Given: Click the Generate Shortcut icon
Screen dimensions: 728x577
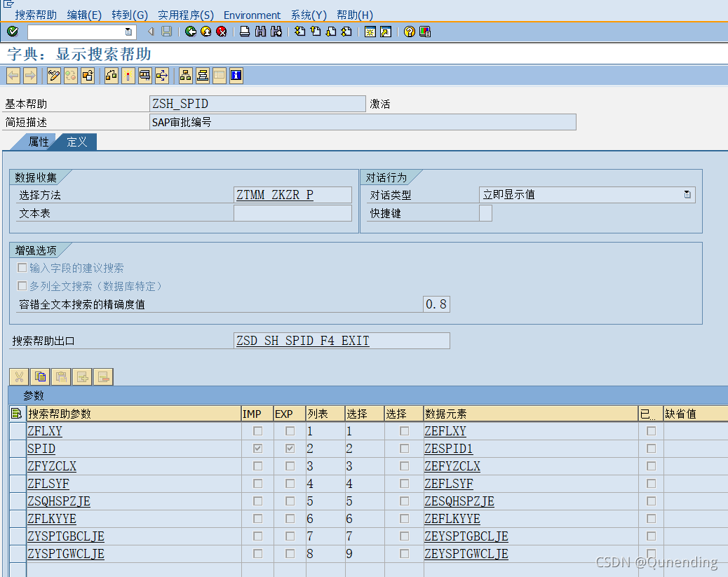Looking at the screenshot, I should [385, 32].
